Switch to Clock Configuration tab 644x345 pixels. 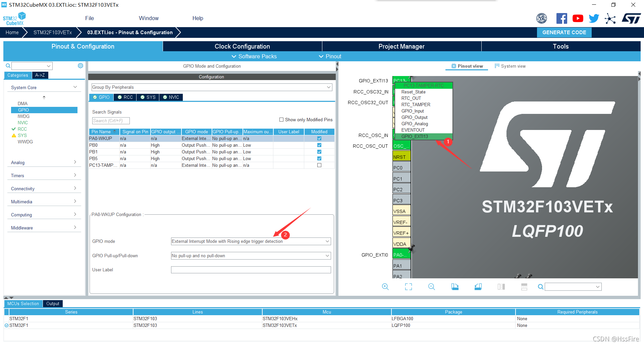click(x=242, y=47)
